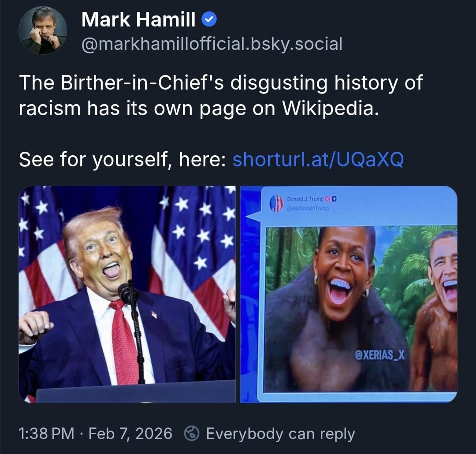Click the @realDonaldTrump handle in screenshot
Viewport: 476px width, 454px height.
[308, 208]
